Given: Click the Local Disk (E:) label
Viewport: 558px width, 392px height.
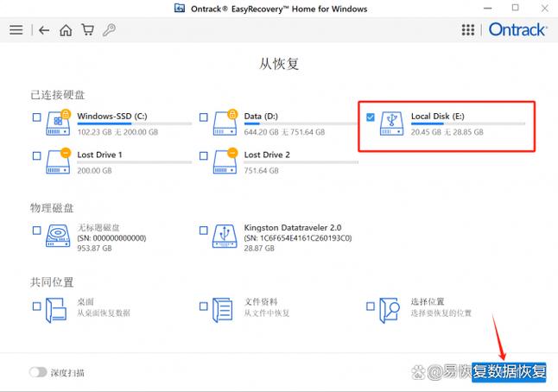Looking at the screenshot, I should 438,116.
